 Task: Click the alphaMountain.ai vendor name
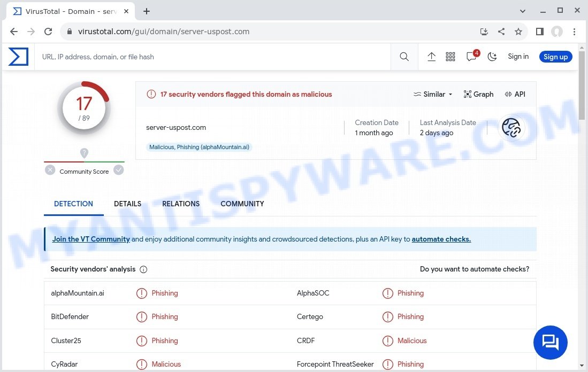click(78, 293)
